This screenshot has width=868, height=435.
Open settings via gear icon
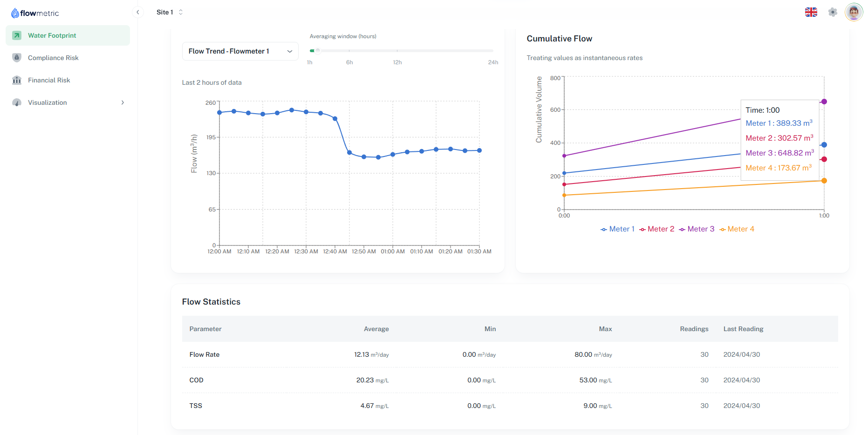click(x=833, y=13)
